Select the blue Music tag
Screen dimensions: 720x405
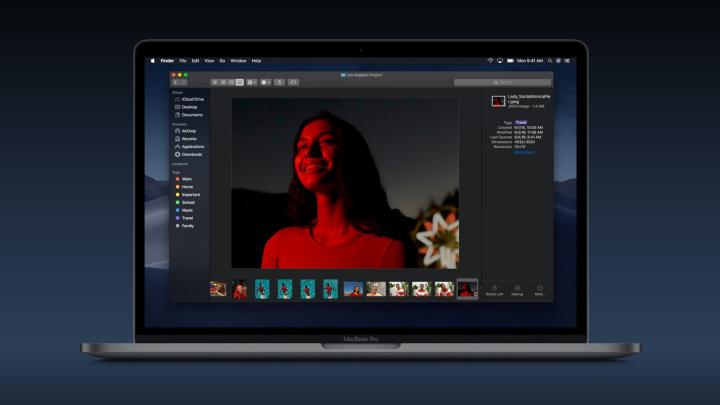click(x=184, y=210)
